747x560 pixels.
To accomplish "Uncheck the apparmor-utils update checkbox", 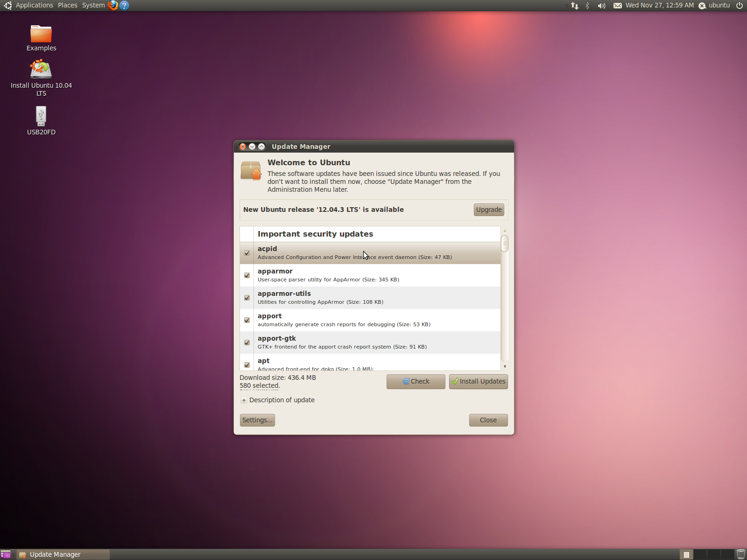I will click(x=247, y=298).
